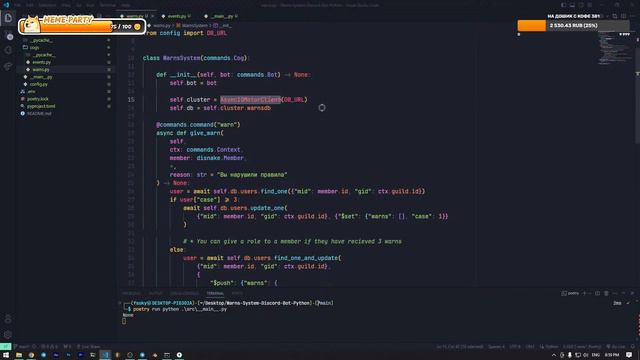Switch to the warns.py editor tab
The width and height of the screenshot is (640, 360).
(x=135, y=16)
